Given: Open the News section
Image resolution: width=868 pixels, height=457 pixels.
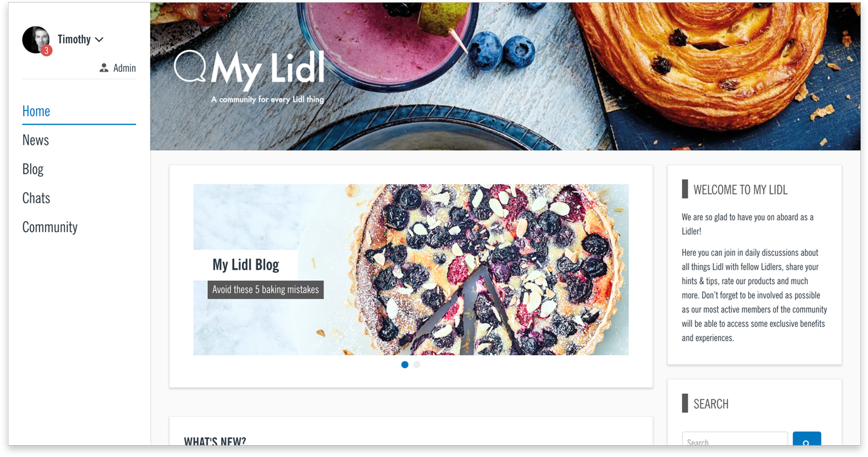Looking at the screenshot, I should (36, 140).
